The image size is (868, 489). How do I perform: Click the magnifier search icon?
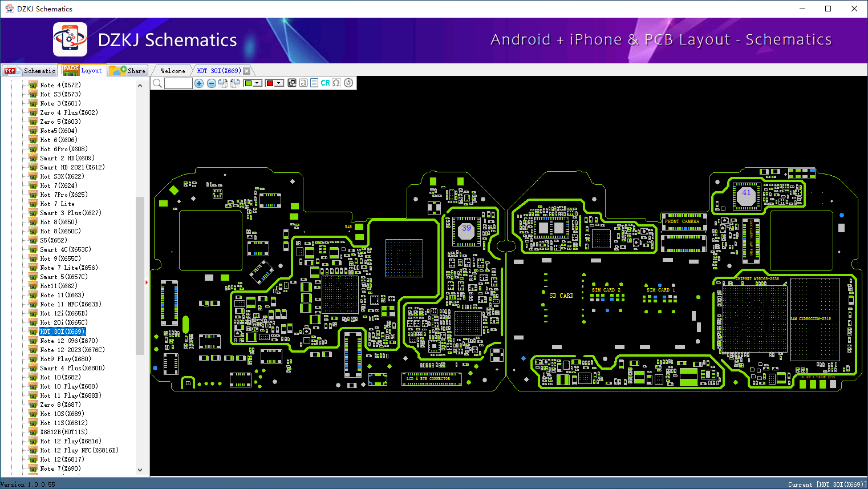pyautogui.click(x=157, y=83)
